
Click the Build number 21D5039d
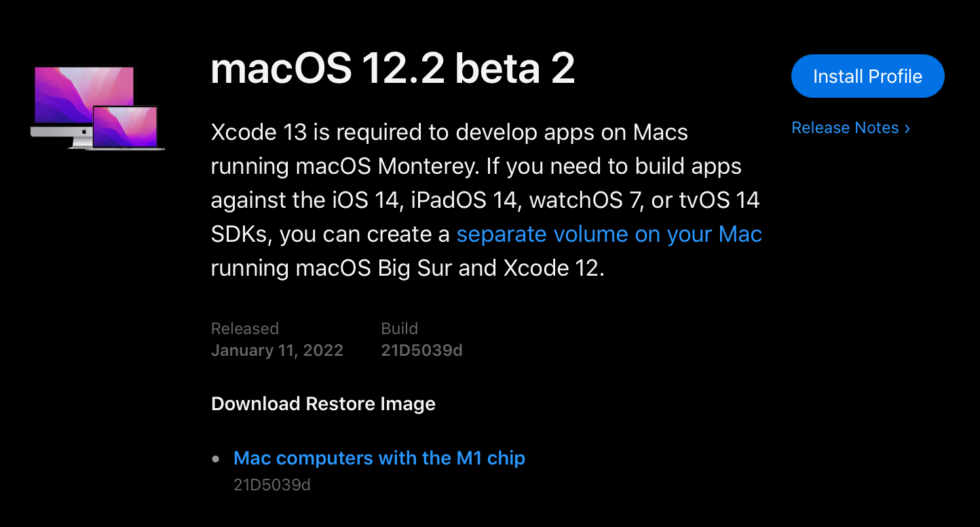(421, 350)
